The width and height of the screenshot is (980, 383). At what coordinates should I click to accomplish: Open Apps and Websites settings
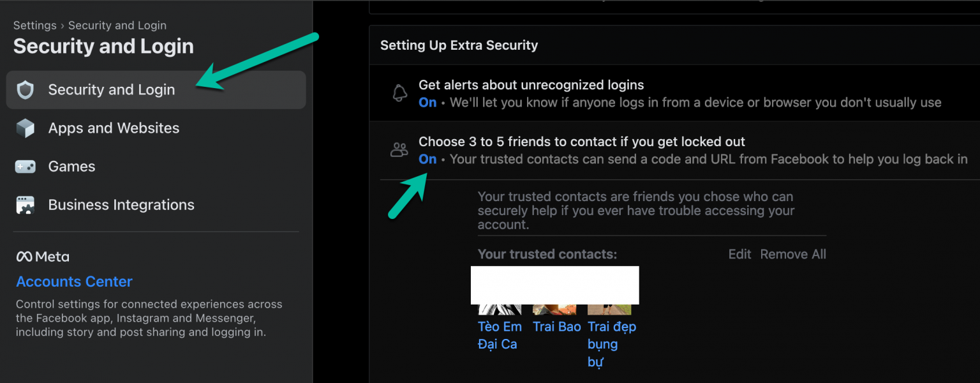(114, 128)
